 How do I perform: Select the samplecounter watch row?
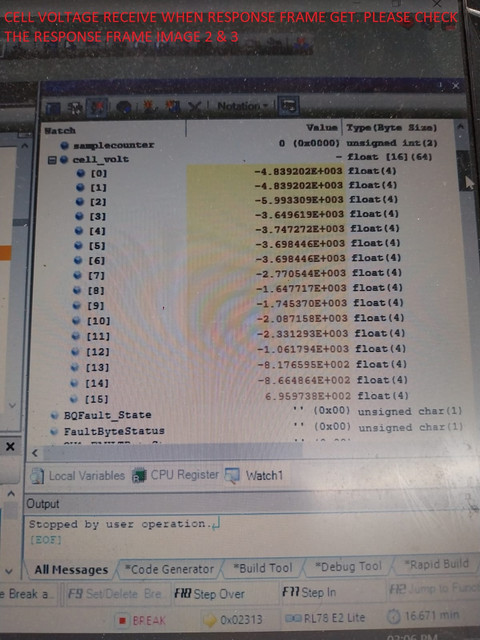(x=249, y=144)
